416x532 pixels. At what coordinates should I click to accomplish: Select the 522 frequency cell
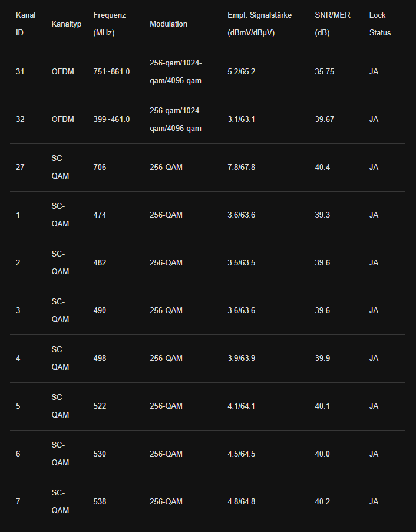tap(100, 406)
